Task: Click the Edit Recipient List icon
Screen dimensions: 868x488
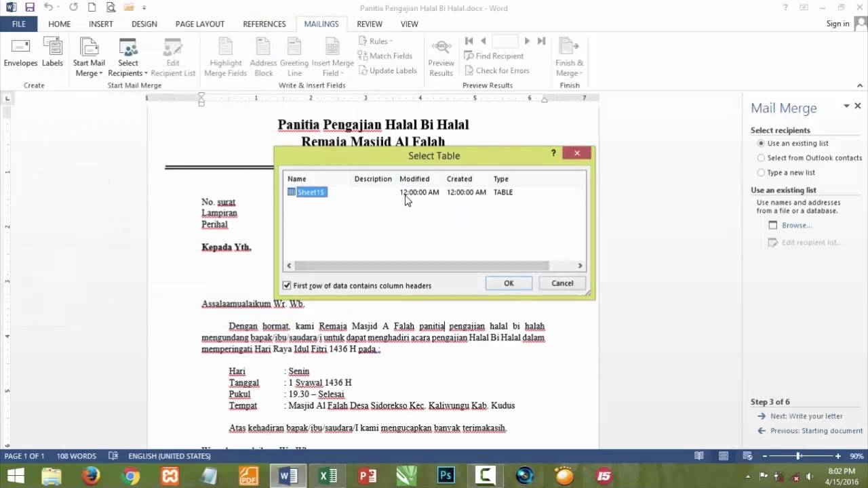Action: [x=173, y=58]
